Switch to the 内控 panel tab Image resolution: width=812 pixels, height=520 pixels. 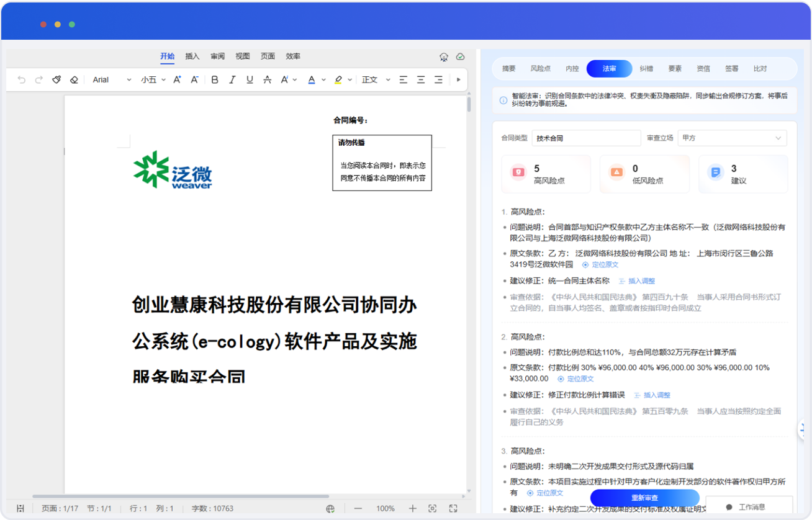point(572,69)
